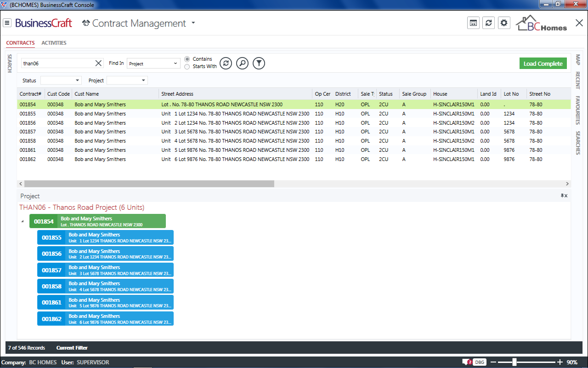Click Current Filter label in footer
Image resolution: width=588 pixels, height=368 pixels.
click(72, 348)
